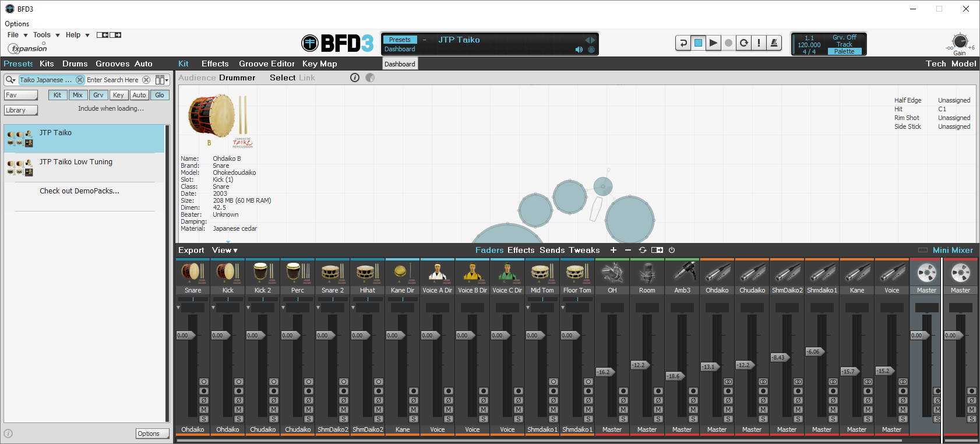
Task: Mute the Snare channel
Action: 204,410
